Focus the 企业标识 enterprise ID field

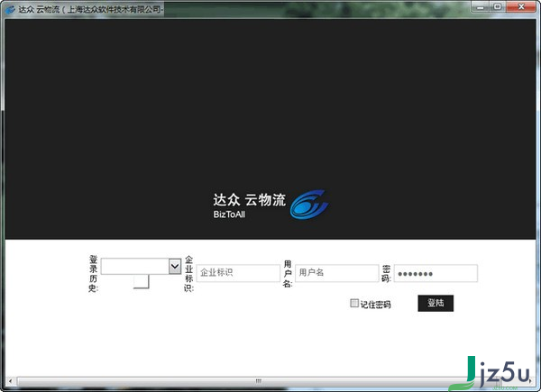tap(238, 273)
